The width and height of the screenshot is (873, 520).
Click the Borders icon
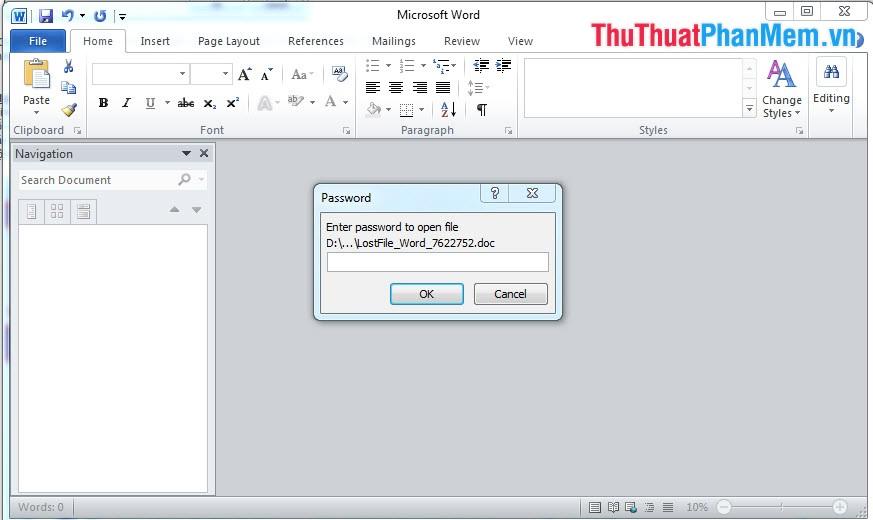[x=407, y=110]
